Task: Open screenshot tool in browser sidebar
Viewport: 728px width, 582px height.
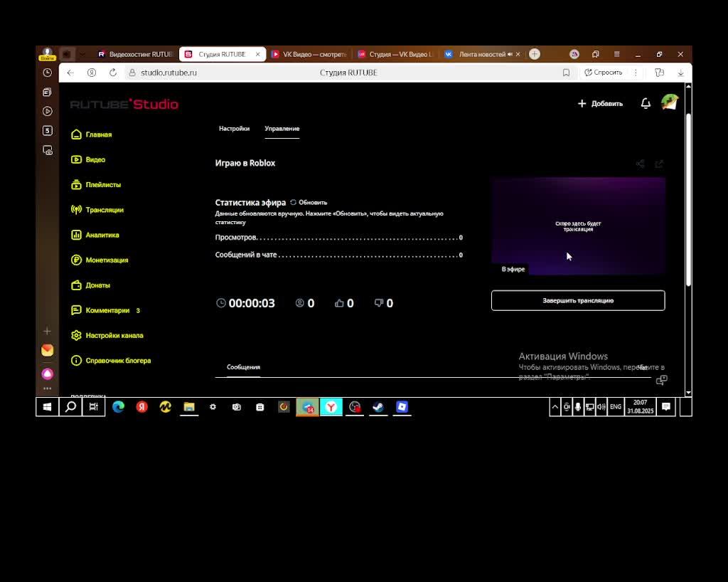Action: pos(48,150)
